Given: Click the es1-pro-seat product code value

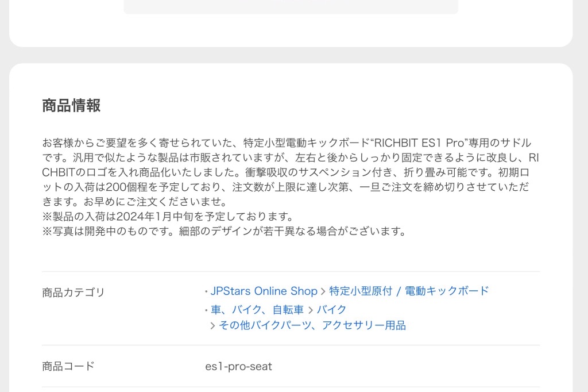Looking at the screenshot, I should pyautogui.click(x=238, y=367).
